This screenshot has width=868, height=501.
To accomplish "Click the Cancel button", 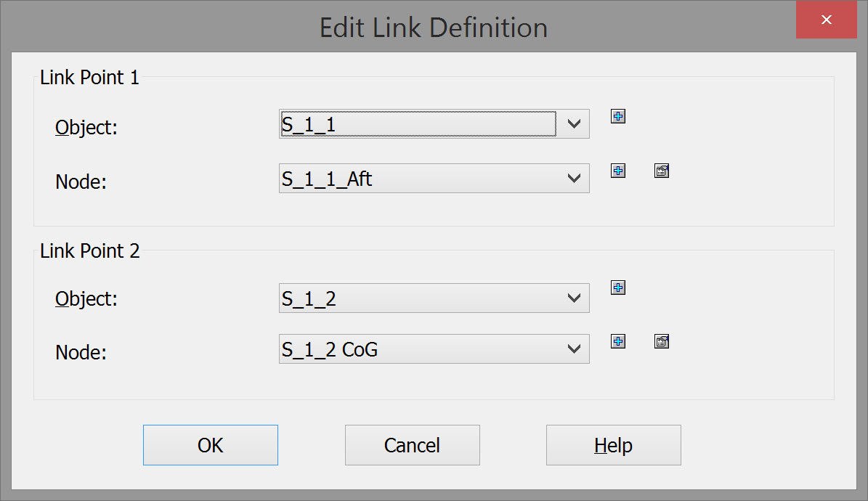I will (x=412, y=445).
